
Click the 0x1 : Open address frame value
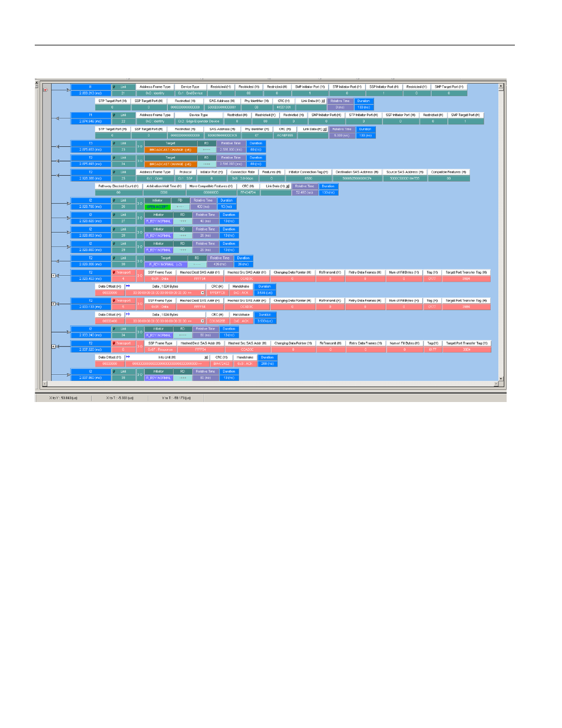[154, 178]
